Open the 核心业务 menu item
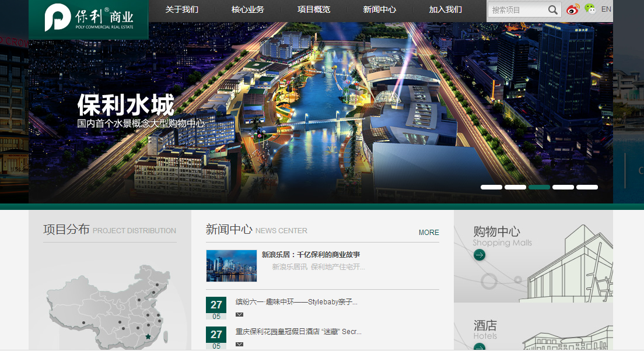This screenshot has width=644, height=351. [248, 9]
